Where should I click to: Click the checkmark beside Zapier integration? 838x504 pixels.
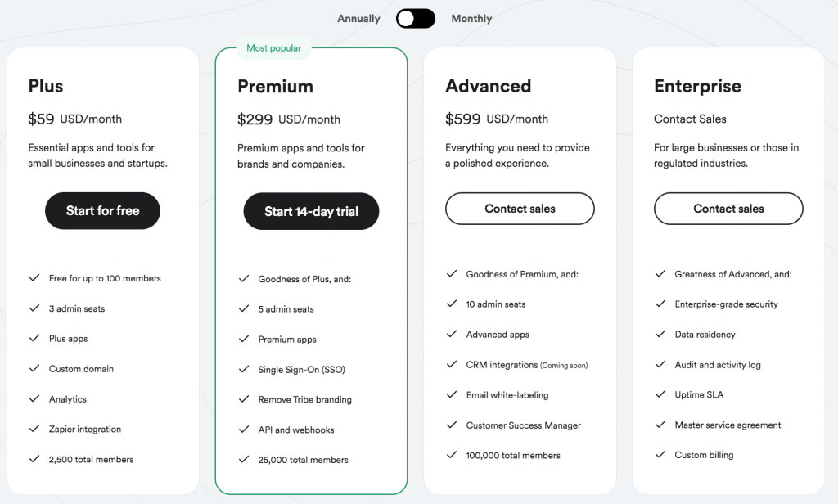tap(34, 429)
